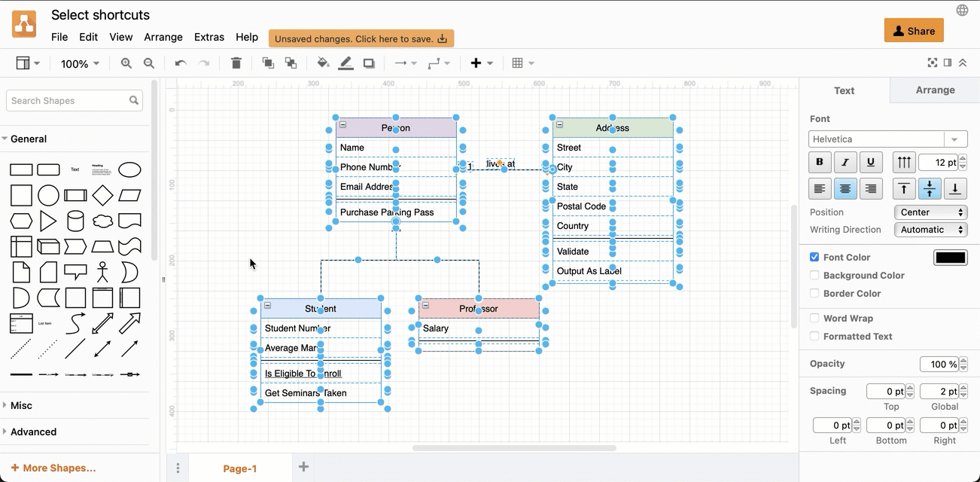Open the Position dropdown set to Center

coord(931,212)
